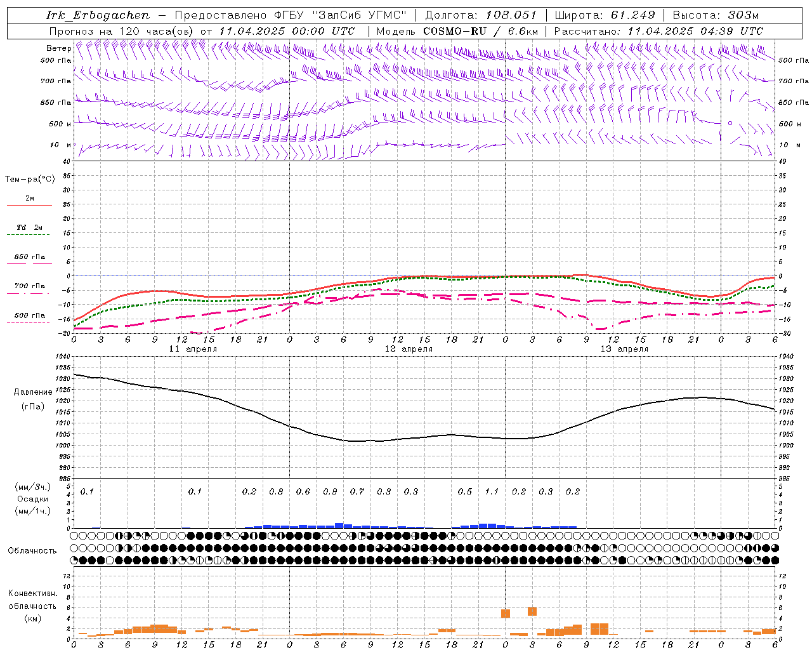Click the 'ЗапСиб УГМС' provider name
812x650 pixels.
pyautogui.click(x=360, y=16)
